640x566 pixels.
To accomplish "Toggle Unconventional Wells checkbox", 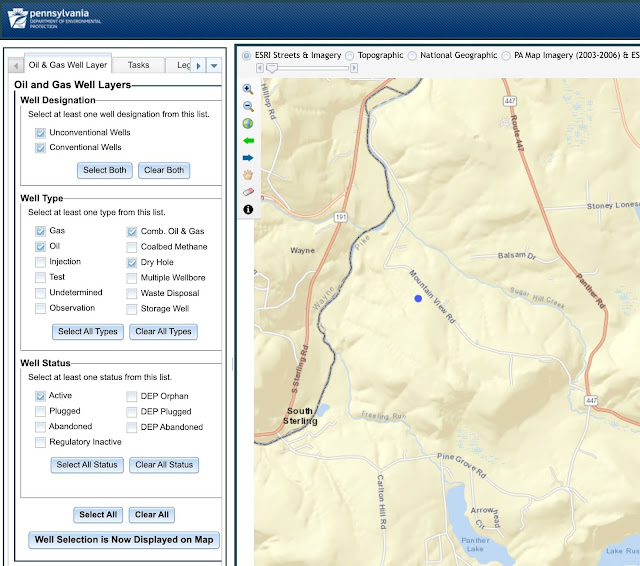I will (x=40, y=133).
